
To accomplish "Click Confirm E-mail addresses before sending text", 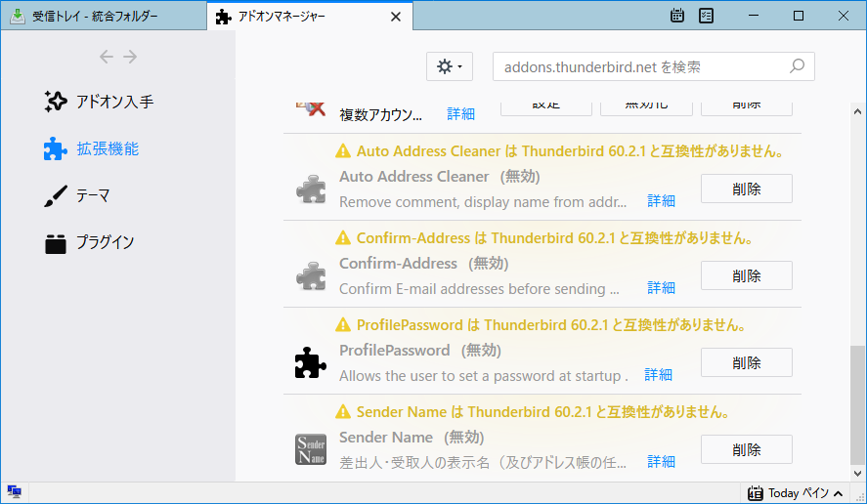I will pos(479,288).
